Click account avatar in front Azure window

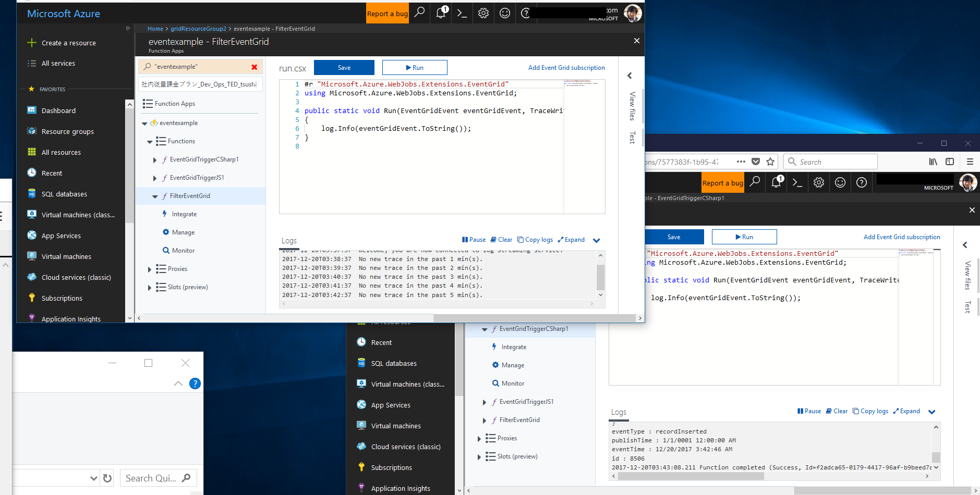tap(633, 13)
